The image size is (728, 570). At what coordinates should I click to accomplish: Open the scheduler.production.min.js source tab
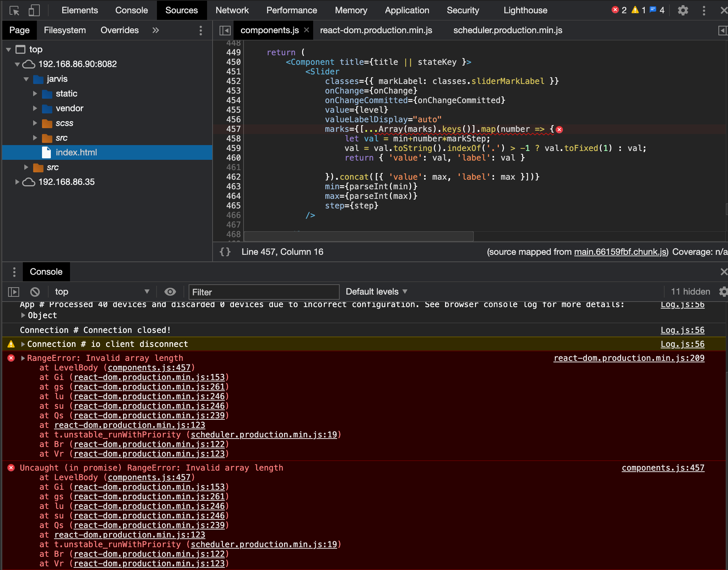[x=508, y=30]
